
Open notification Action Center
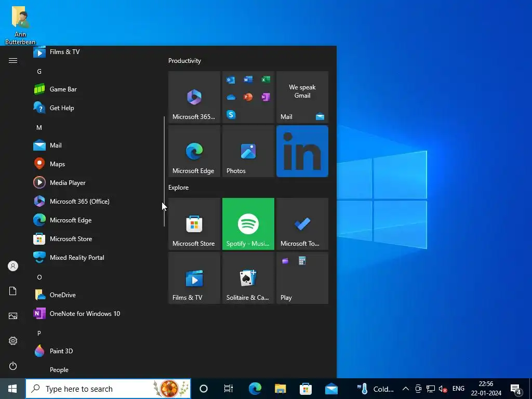[x=516, y=389]
